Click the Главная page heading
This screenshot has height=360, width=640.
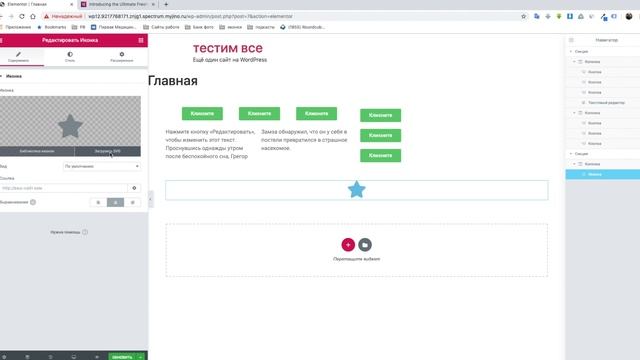[x=173, y=81]
